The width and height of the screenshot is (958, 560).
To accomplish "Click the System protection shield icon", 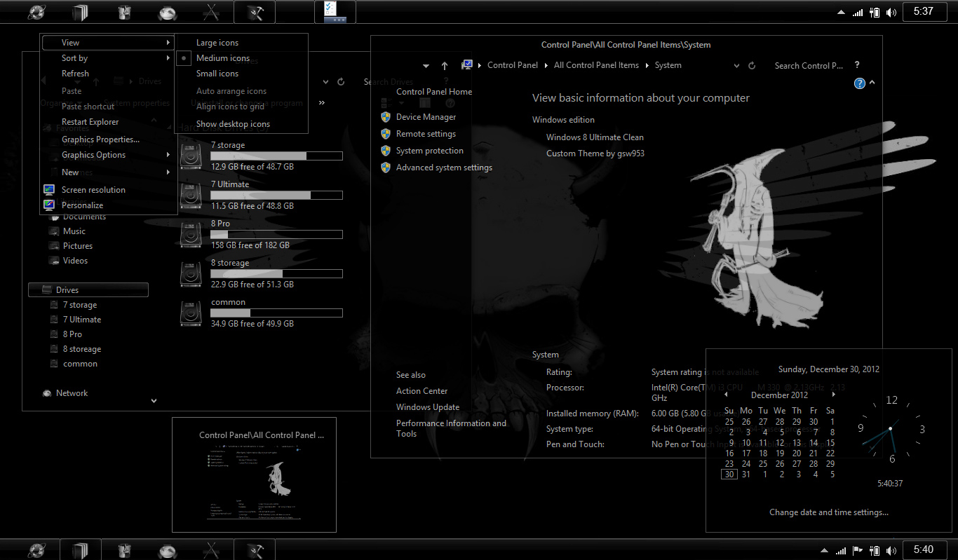I will [x=385, y=151].
